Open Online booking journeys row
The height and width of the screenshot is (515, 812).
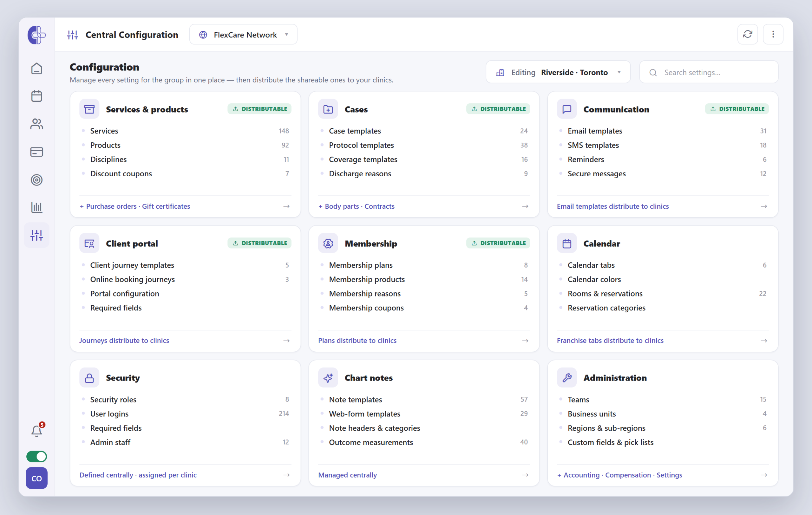[185, 279]
